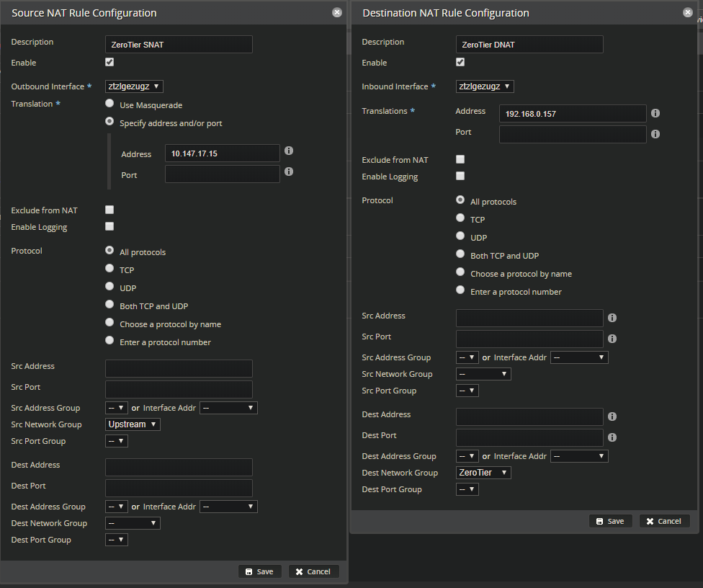Open Src Network Group dropdown showing Upstream
Screen dimensions: 703x588
click(133, 424)
